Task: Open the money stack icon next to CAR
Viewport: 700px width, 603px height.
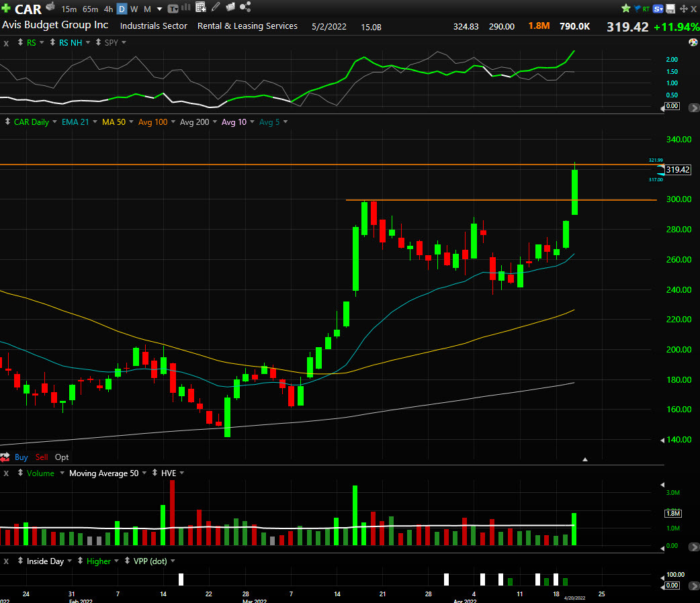Action: (x=50, y=6)
